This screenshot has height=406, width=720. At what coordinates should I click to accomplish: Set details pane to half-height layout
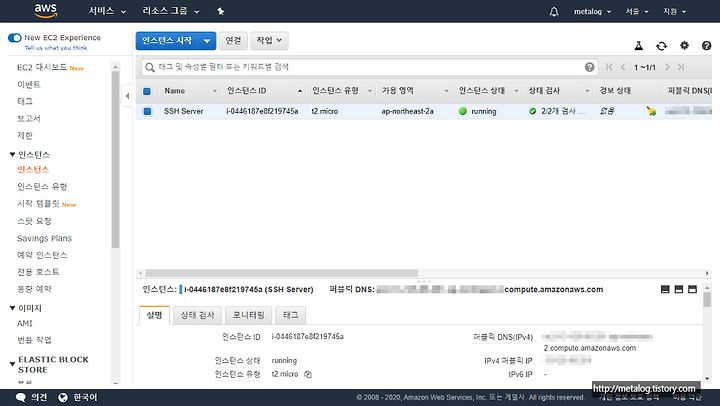click(679, 289)
